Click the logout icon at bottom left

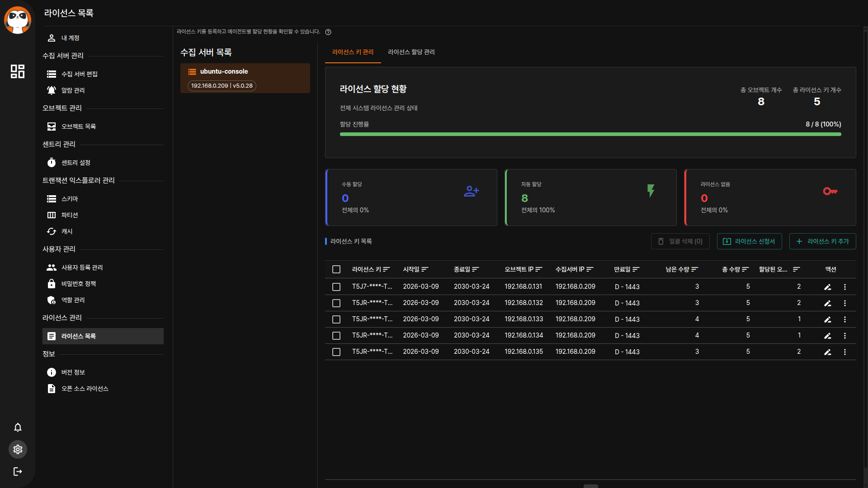coord(18,471)
